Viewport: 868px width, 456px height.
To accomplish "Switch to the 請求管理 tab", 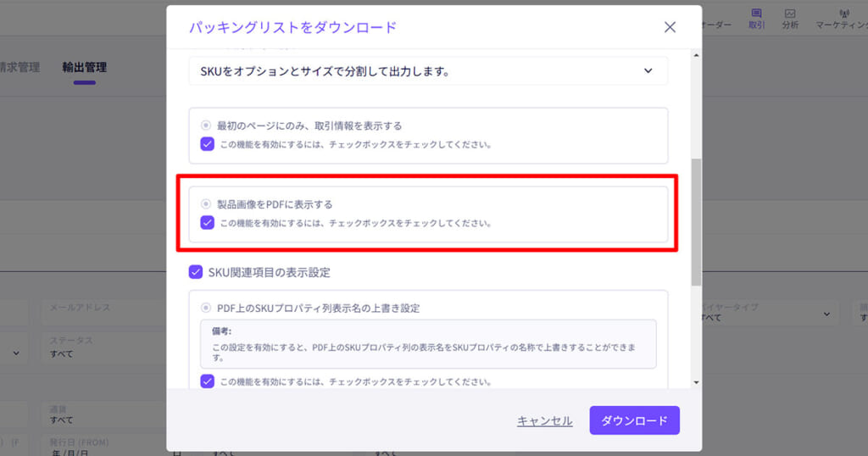I will coord(19,68).
